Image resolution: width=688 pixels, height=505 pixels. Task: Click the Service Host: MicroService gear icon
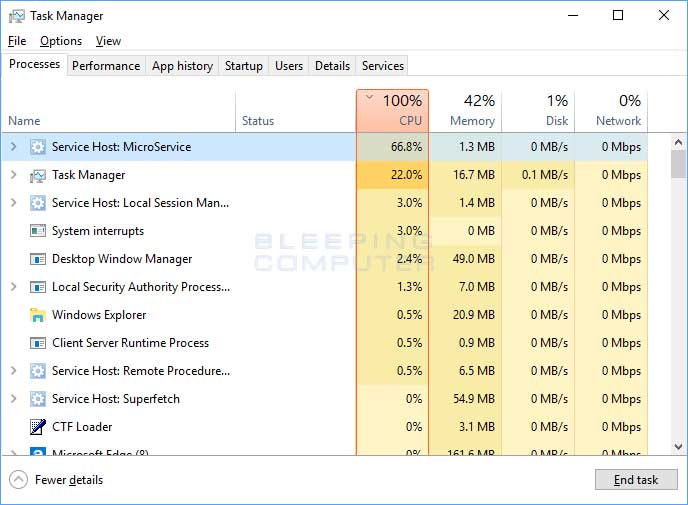tap(38, 147)
